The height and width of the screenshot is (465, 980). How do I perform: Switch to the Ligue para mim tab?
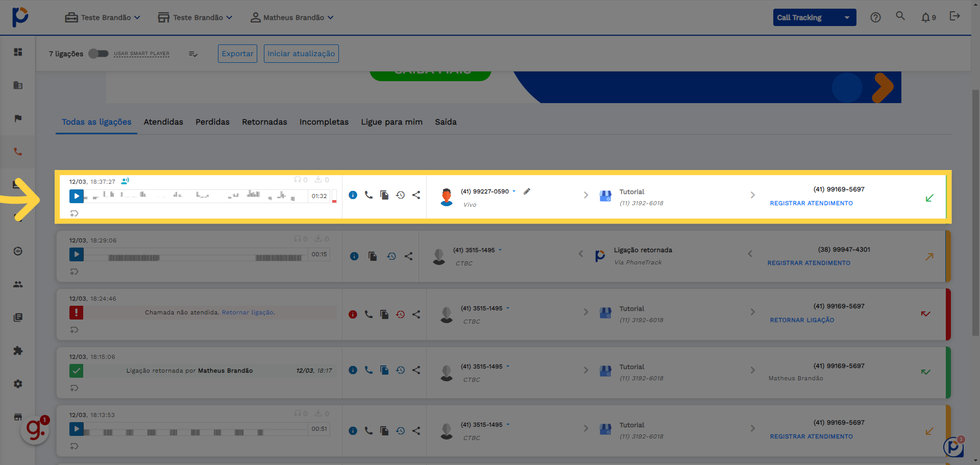391,122
